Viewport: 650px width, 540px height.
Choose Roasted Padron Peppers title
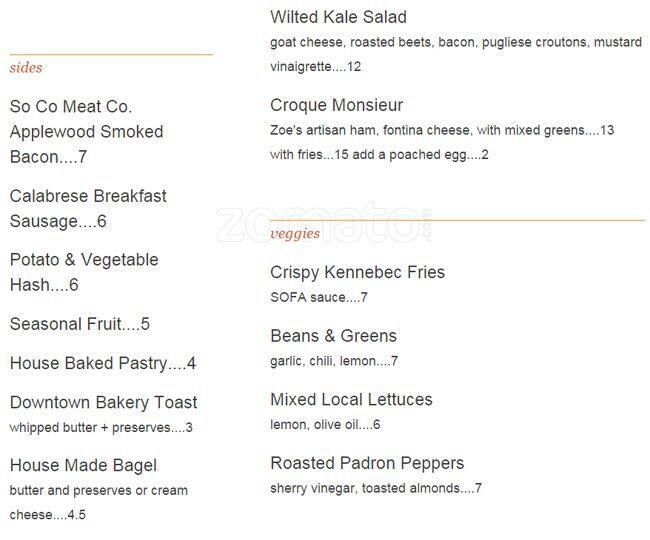367,464
